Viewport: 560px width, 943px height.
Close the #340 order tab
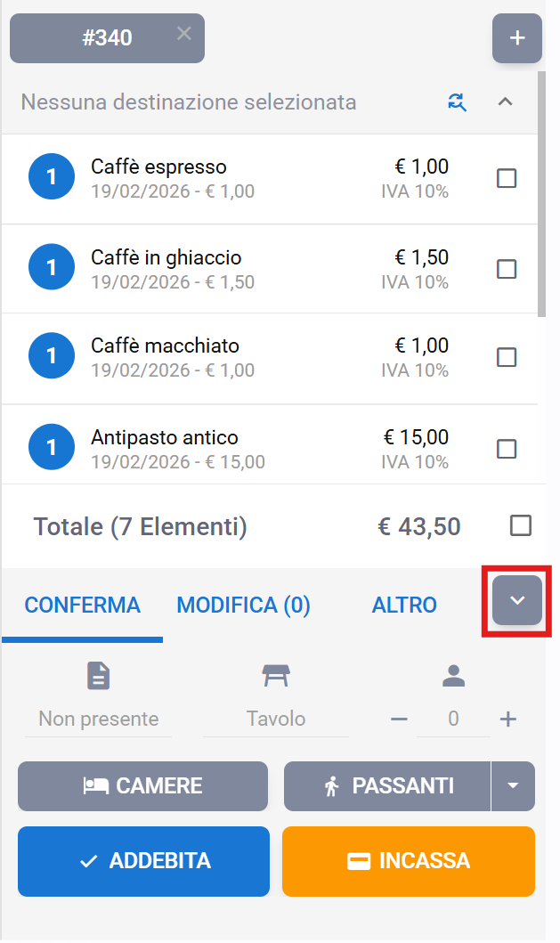click(183, 34)
